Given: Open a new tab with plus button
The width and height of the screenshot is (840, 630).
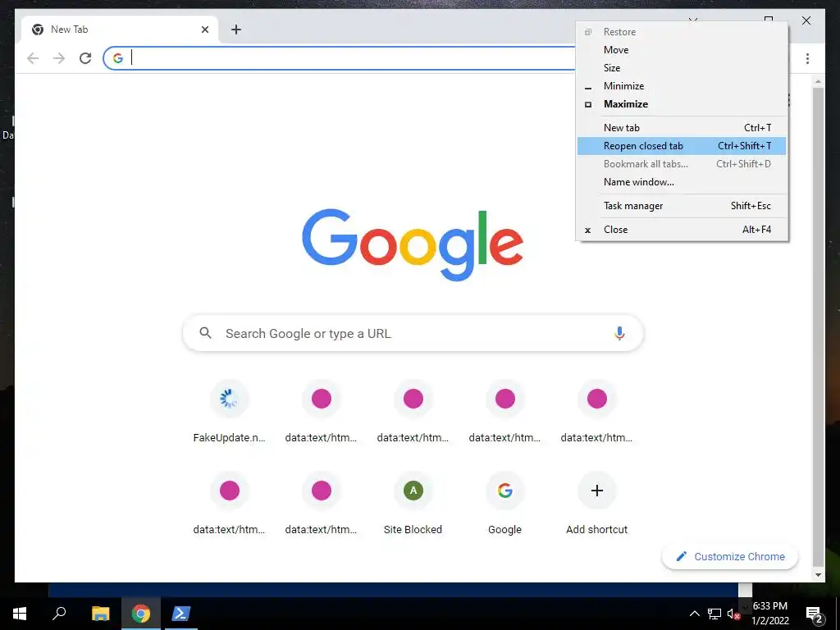Looking at the screenshot, I should (236, 30).
